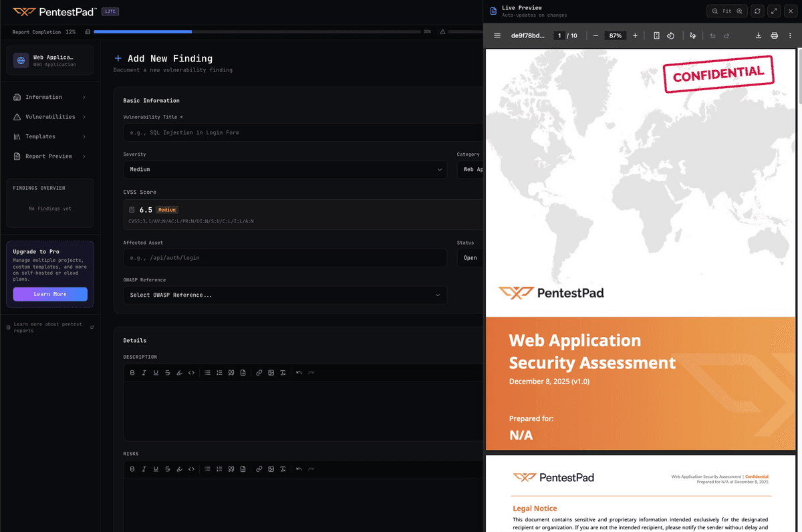The height and width of the screenshot is (532, 802).
Task: Open the OWASP Reference dropdown
Action: click(285, 295)
